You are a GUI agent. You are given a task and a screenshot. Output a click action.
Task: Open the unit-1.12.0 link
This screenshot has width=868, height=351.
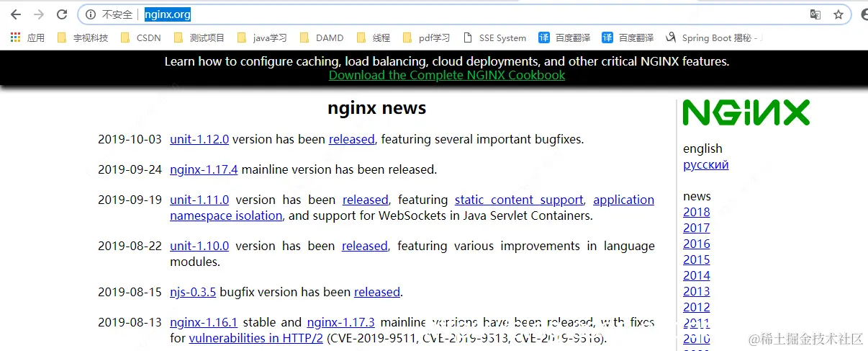(x=199, y=139)
